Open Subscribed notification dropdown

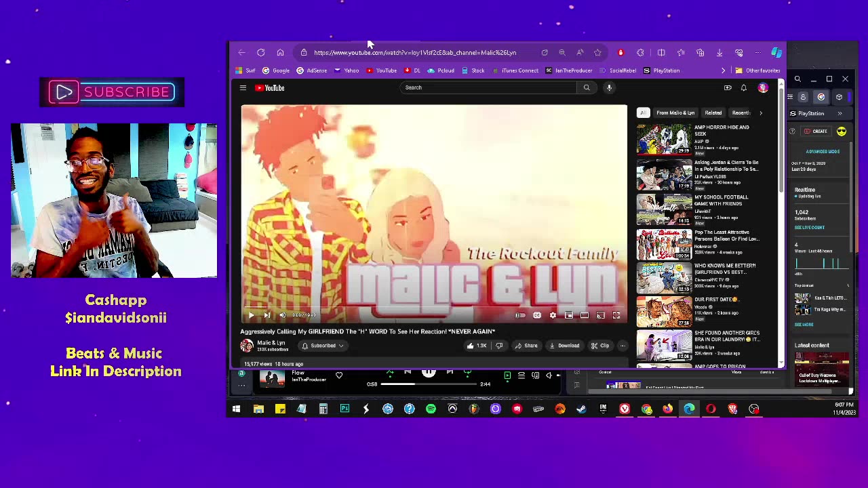tap(323, 346)
